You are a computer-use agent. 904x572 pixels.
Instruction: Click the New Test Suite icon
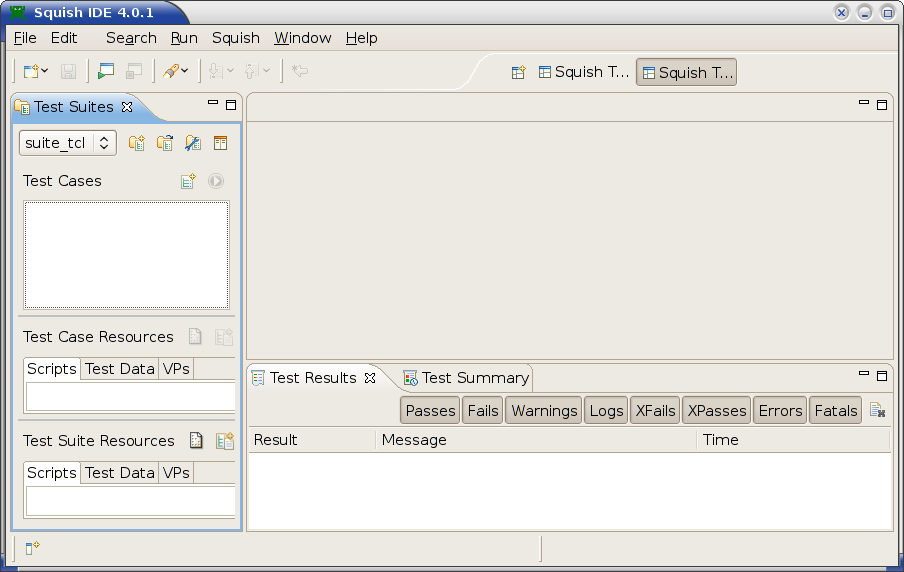coord(137,143)
